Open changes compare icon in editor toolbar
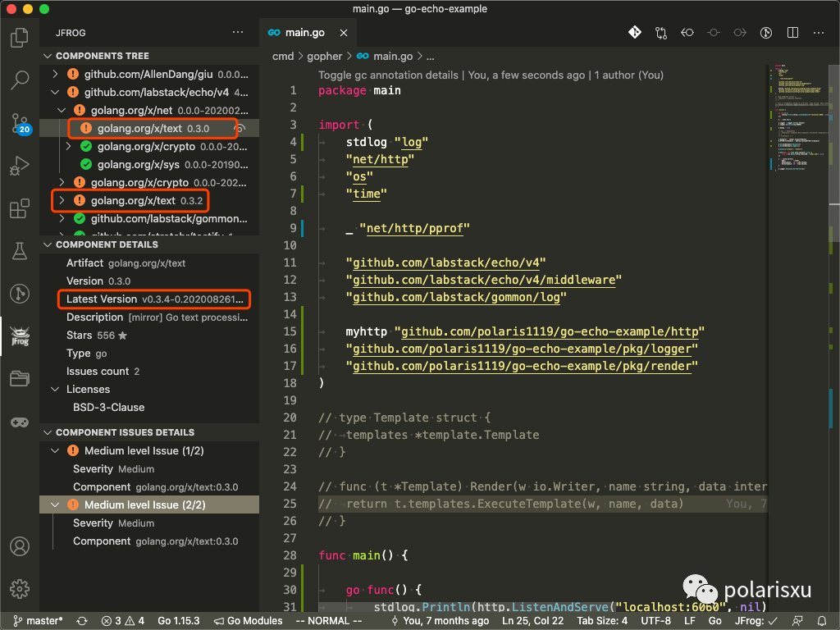The image size is (840, 630). (x=661, y=33)
